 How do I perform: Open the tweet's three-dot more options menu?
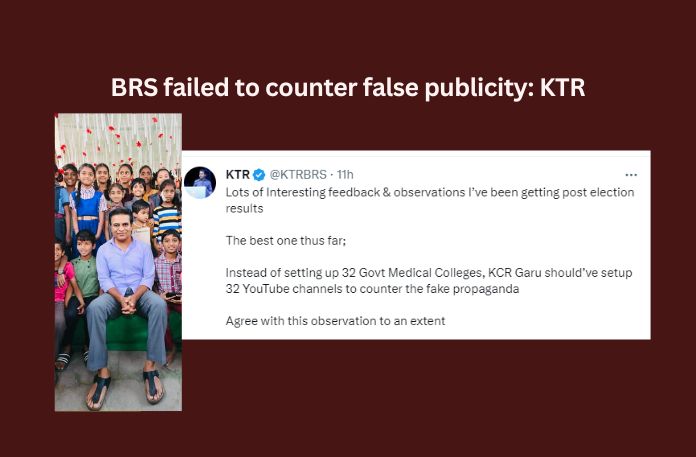tap(630, 175)
